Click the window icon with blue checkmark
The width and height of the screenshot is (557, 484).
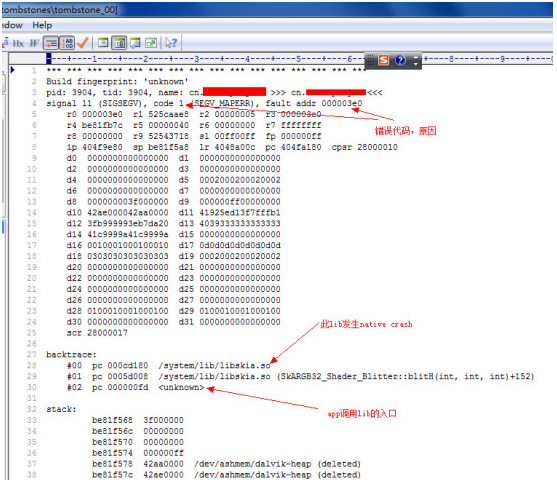pos(135,43)
